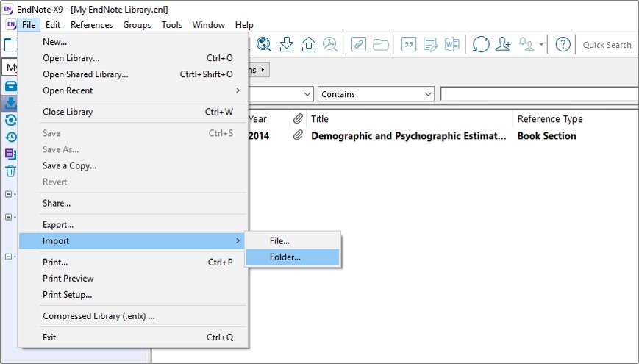This screenshot has width=639, height=364.
Task: Select Exit in File menu
Action: (x=133, y=337)
